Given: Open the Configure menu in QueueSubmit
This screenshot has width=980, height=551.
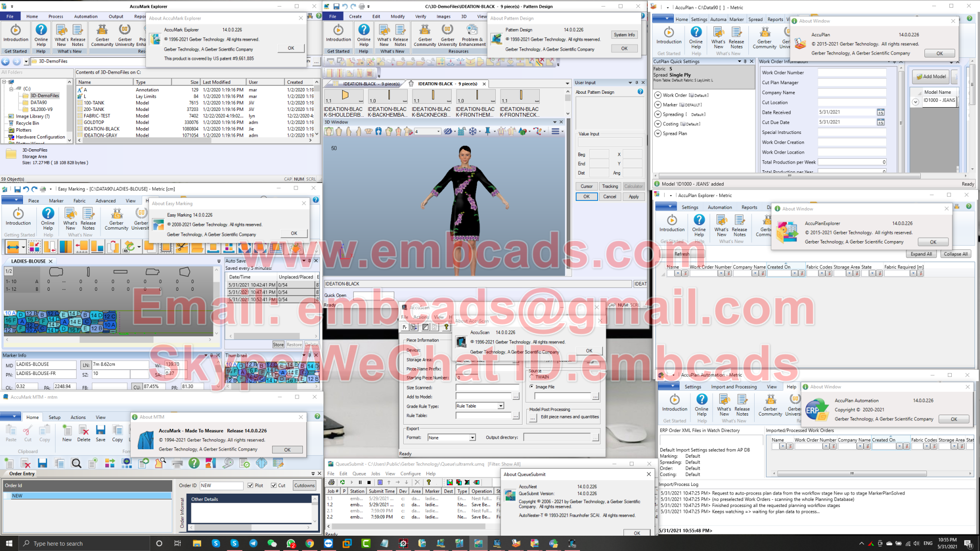Looking at the screenshot, I should [x=410, y=474].
